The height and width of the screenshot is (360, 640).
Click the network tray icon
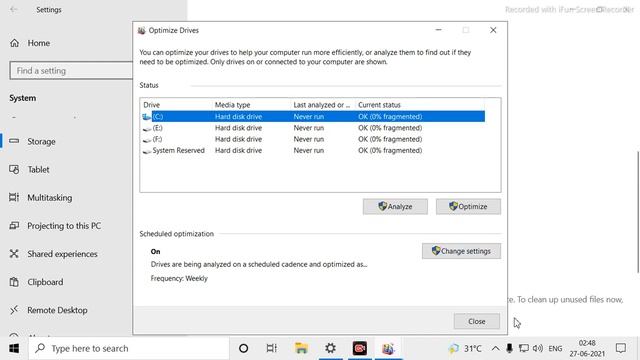click(523, 349)
